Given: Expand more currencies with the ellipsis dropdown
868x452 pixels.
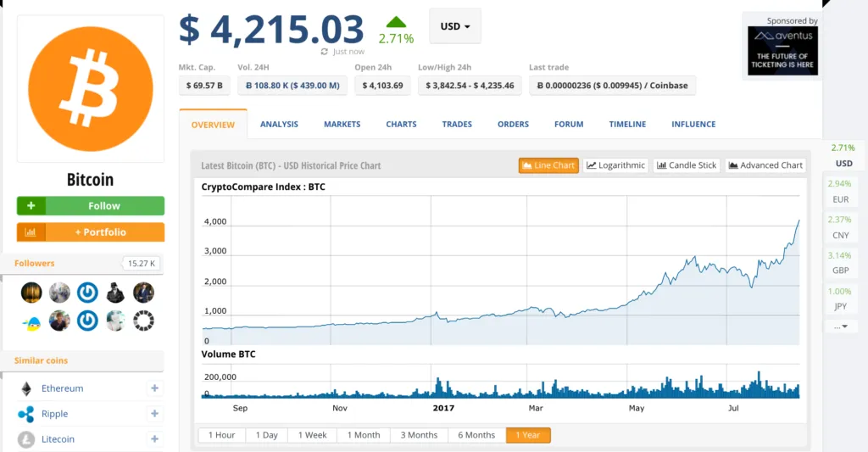Looking at the screenshot, I should [x=840, y=326].
